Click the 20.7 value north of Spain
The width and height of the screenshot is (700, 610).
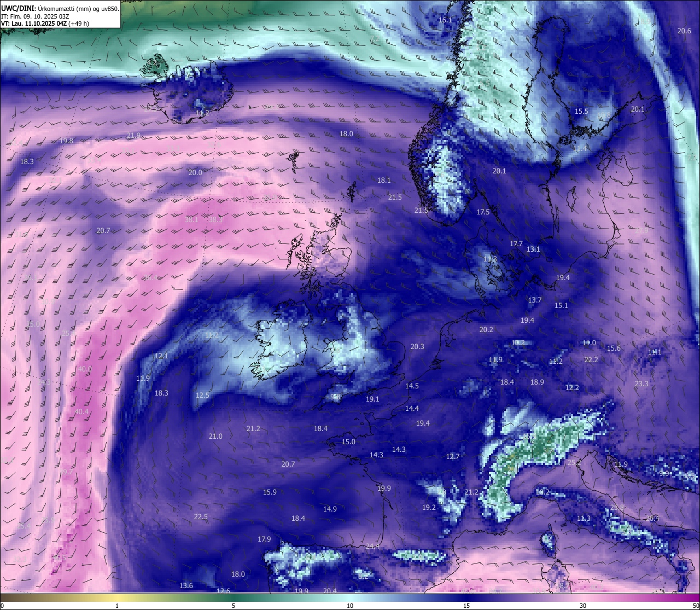click(288, 464)
